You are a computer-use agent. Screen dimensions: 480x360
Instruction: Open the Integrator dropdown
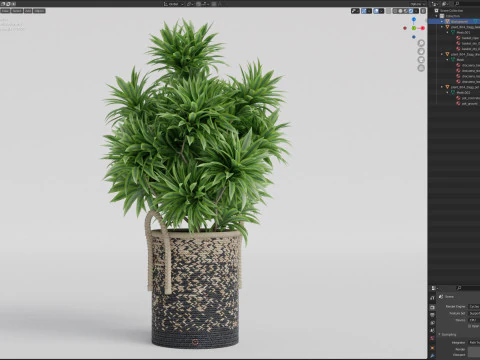tap(474, 342)
